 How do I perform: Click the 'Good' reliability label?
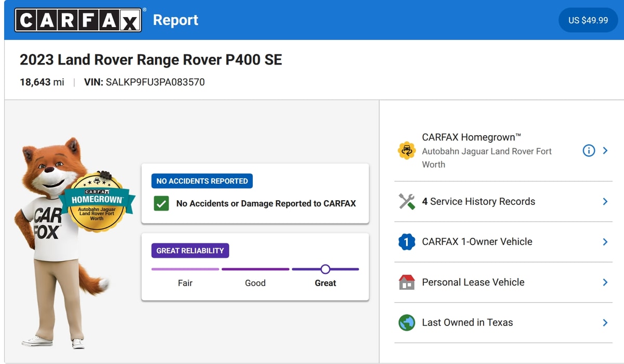[255, 283]
